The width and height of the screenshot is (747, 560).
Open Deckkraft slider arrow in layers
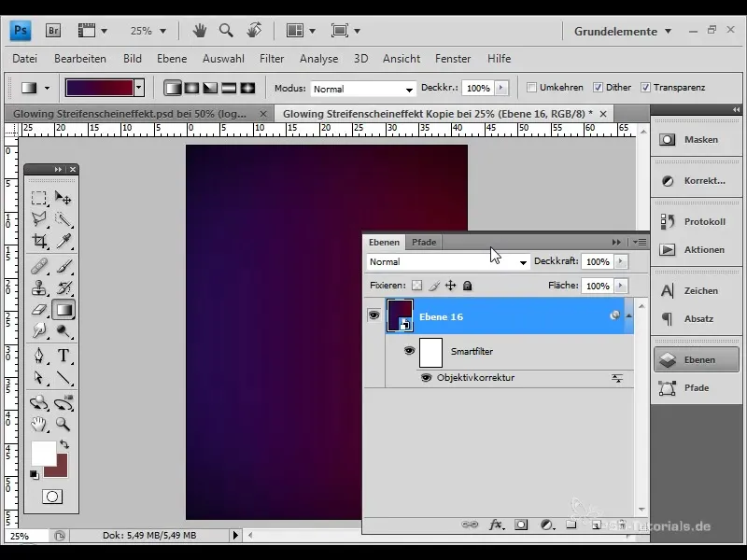620,261
